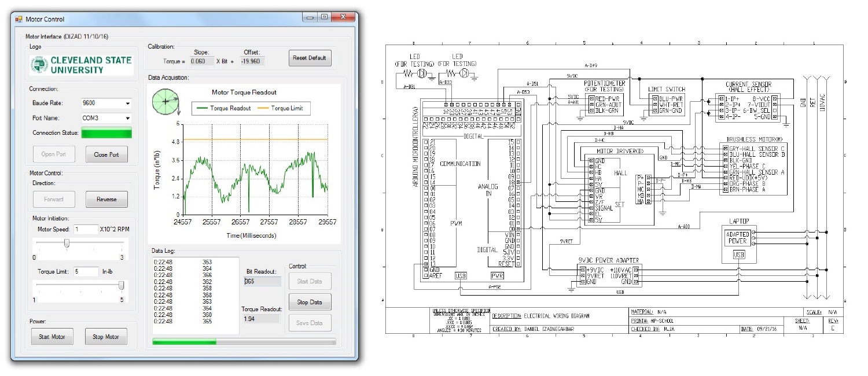Adjust the Motor Speed slider

(66, 244)
